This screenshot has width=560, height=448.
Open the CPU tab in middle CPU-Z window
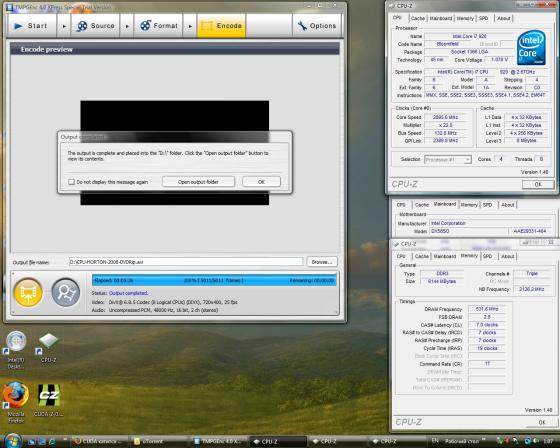tap(401, 205)
